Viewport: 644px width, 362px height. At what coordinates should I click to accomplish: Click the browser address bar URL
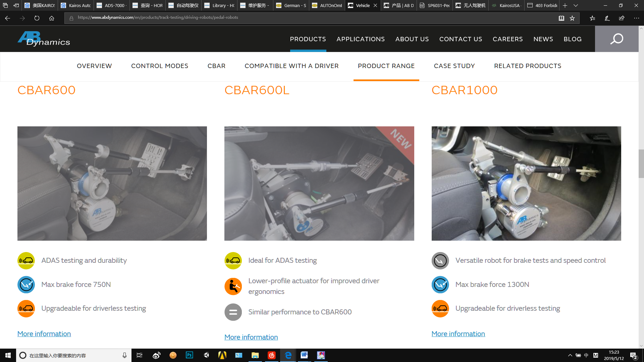click(158, 17)
